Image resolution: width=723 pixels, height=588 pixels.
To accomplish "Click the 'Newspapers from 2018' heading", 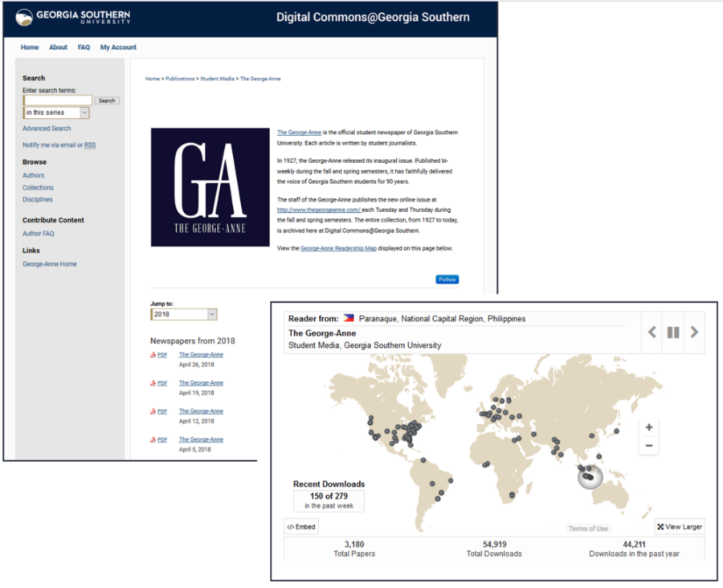I will point(192,341).
